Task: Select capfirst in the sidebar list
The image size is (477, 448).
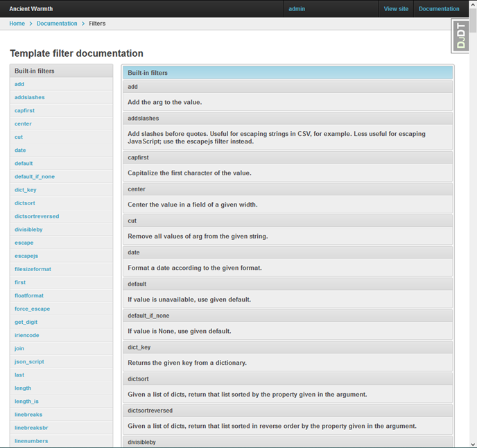Action: [x=24, y=110]
